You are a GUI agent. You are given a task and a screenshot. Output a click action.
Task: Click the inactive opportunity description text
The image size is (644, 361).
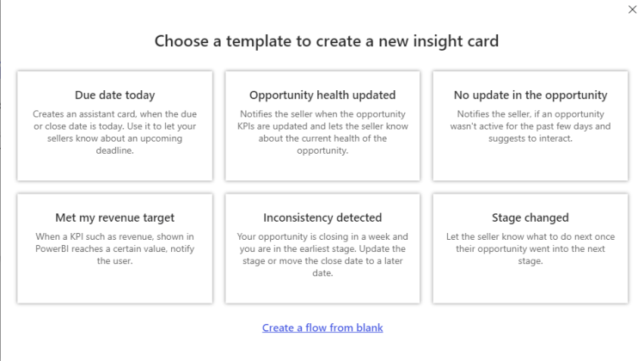tap(531, 126)
